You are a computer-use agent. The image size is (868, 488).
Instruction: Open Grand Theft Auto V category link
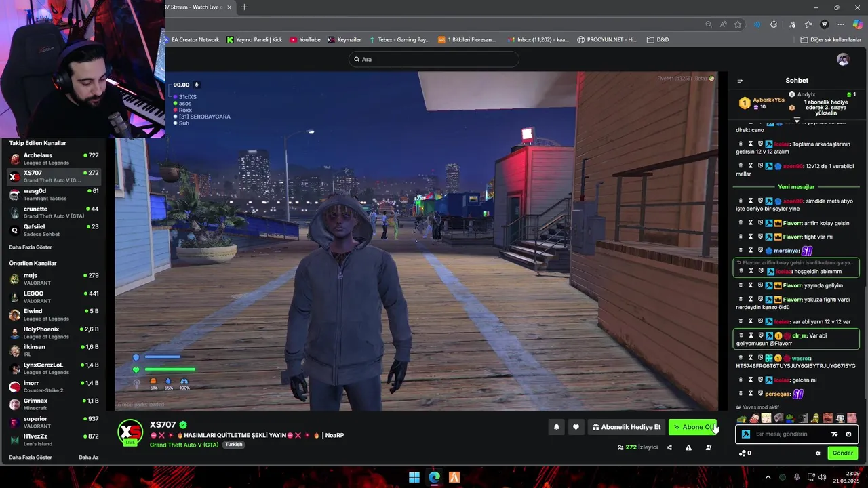[184, 445]
